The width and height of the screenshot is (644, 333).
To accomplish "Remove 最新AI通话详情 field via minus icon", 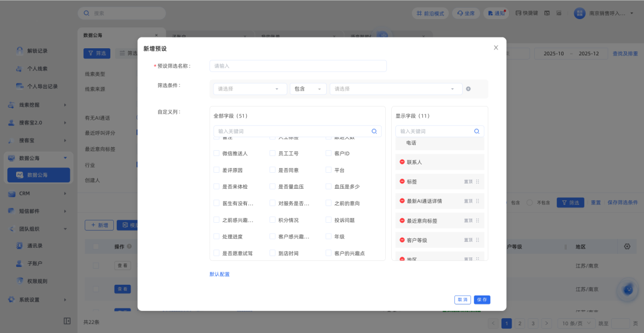I will [x=402, y=201].
